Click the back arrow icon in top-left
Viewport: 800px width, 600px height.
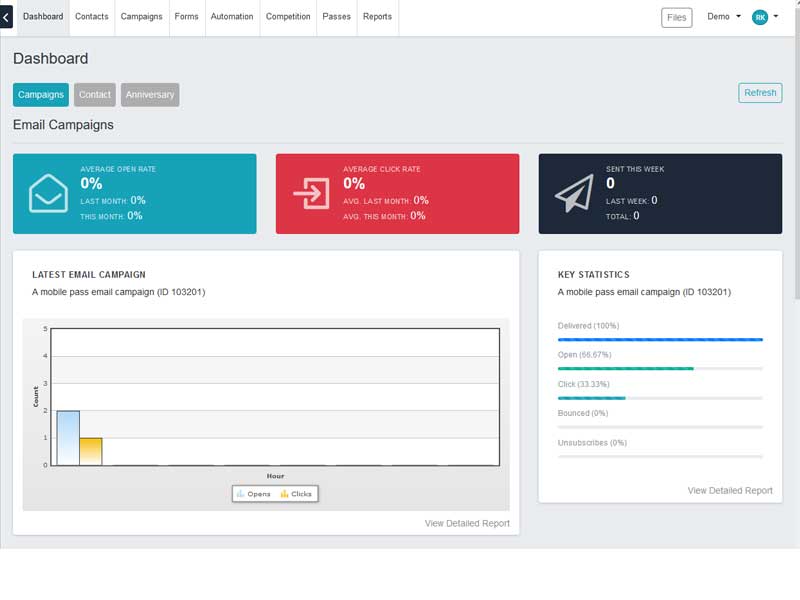pyautogui.click(x=6, y=17)
